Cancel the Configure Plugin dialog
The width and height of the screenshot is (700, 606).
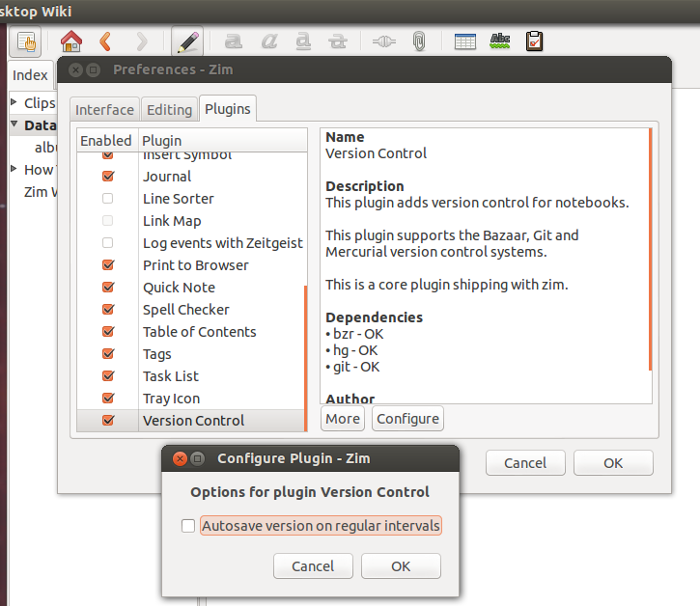click(x=313, y=565)
